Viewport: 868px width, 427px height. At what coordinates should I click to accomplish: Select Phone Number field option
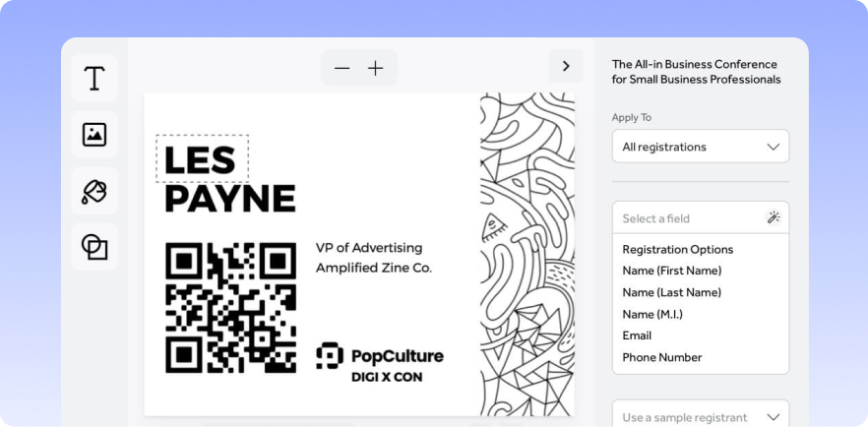tap(661, 357)
